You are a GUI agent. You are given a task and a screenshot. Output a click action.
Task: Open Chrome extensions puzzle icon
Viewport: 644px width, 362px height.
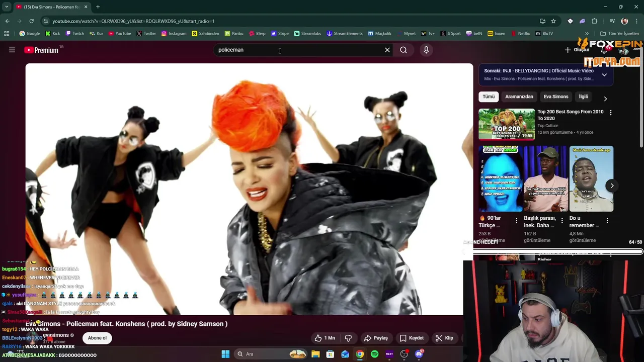click(x=595, y=21)
